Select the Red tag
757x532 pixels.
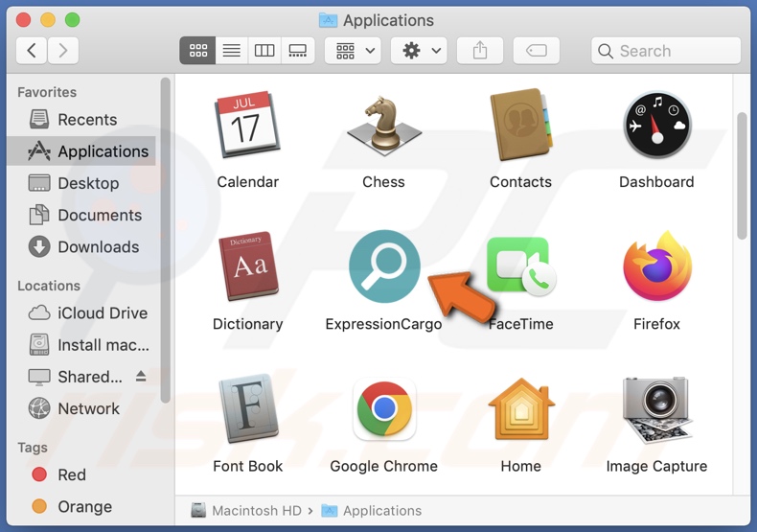click(x=81, y=474)
